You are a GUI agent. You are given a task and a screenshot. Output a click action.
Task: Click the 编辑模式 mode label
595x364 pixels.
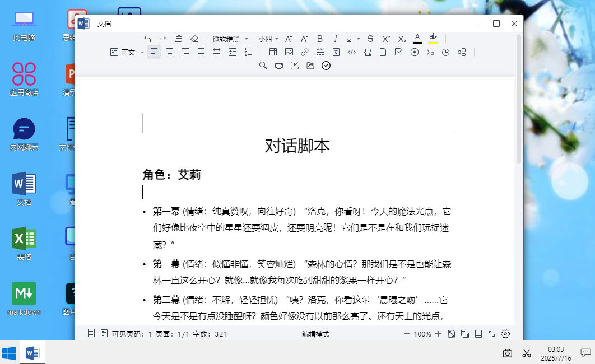tap(315, 334)
